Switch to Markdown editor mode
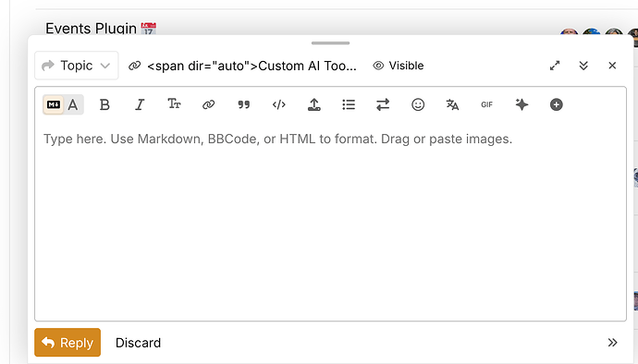 [54, 104]
